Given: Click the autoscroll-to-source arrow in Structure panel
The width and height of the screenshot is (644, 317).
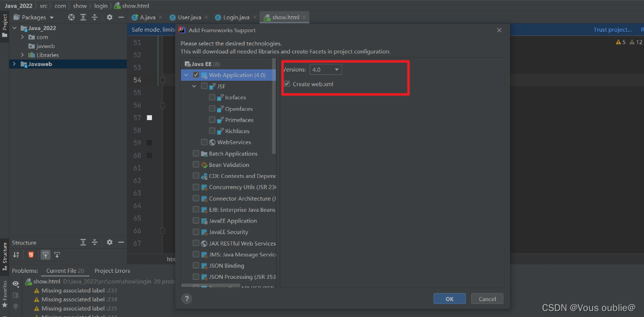Looking at the screenshot, I should click(45, 254).
